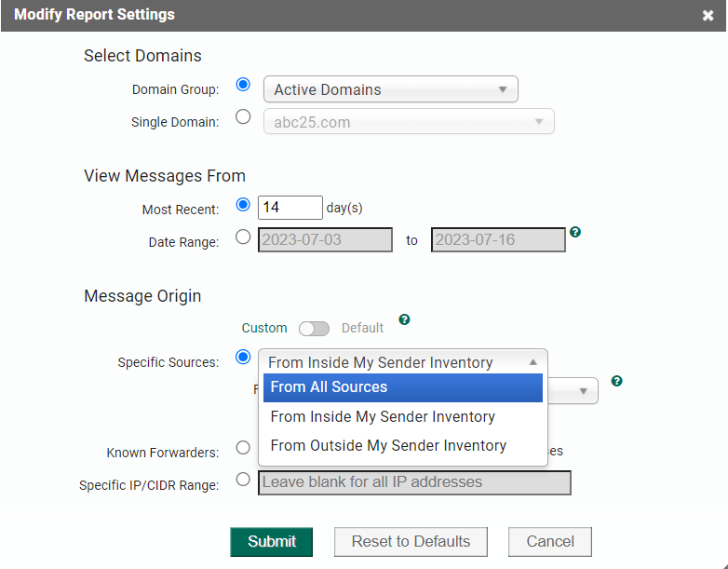The image size is (728, 569).
Task: Click the Submit button
Action: [x=271, y=542]
